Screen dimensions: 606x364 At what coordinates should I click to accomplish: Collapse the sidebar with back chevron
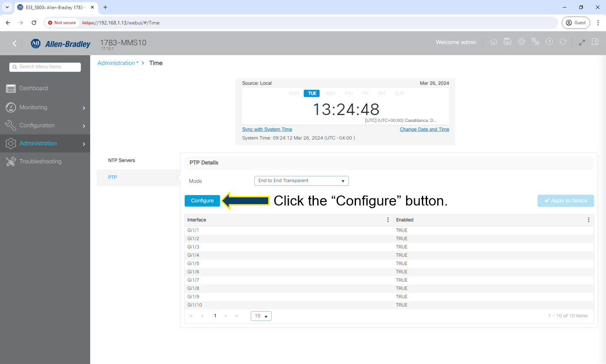pos(14,43)
